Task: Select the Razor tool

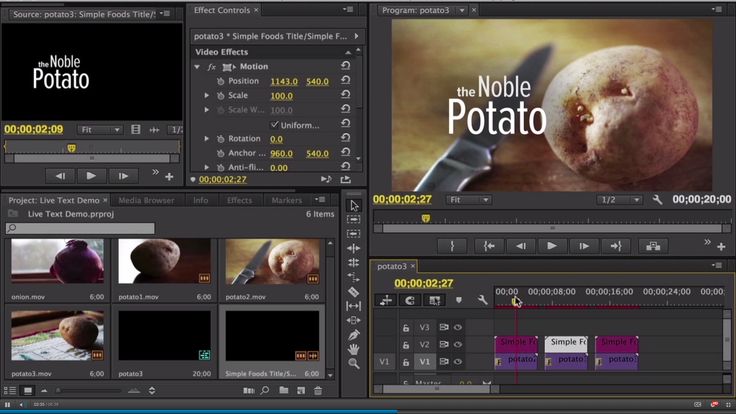Action: point(353,291)
